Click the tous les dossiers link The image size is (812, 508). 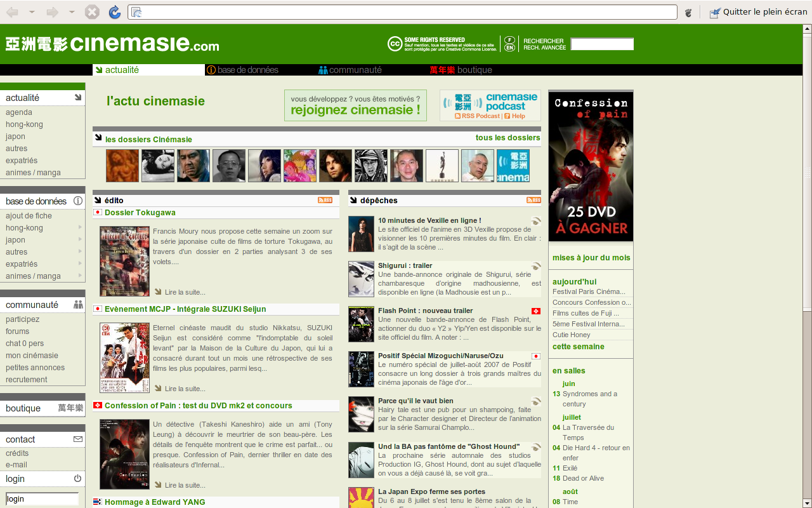[x=507, y=138]
